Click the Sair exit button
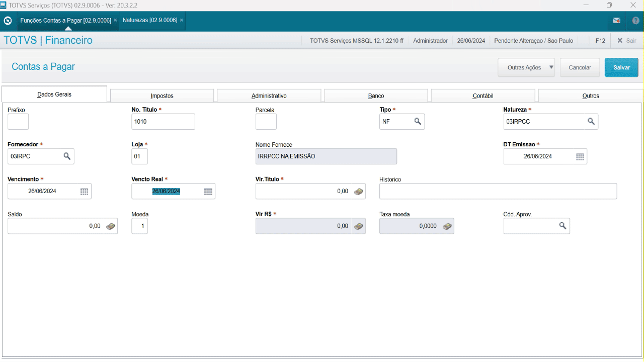 627,41
